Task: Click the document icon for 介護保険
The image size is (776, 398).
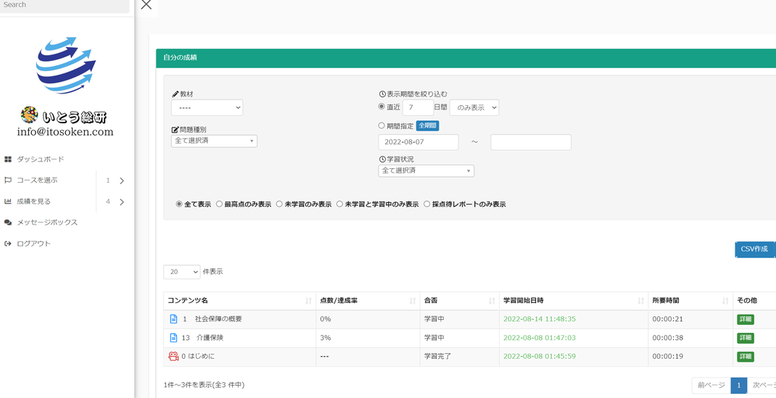Action: (x=173, y=338)
